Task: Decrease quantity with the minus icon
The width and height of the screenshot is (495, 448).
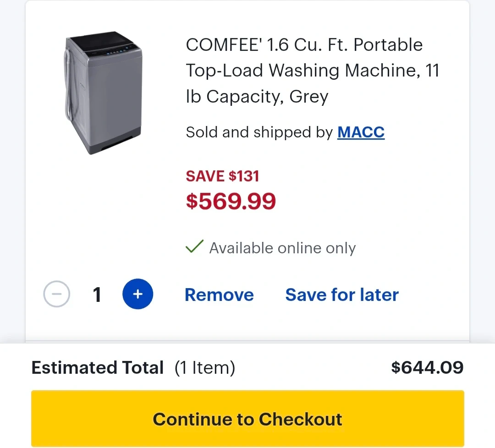Action: [x=57, y=294]
